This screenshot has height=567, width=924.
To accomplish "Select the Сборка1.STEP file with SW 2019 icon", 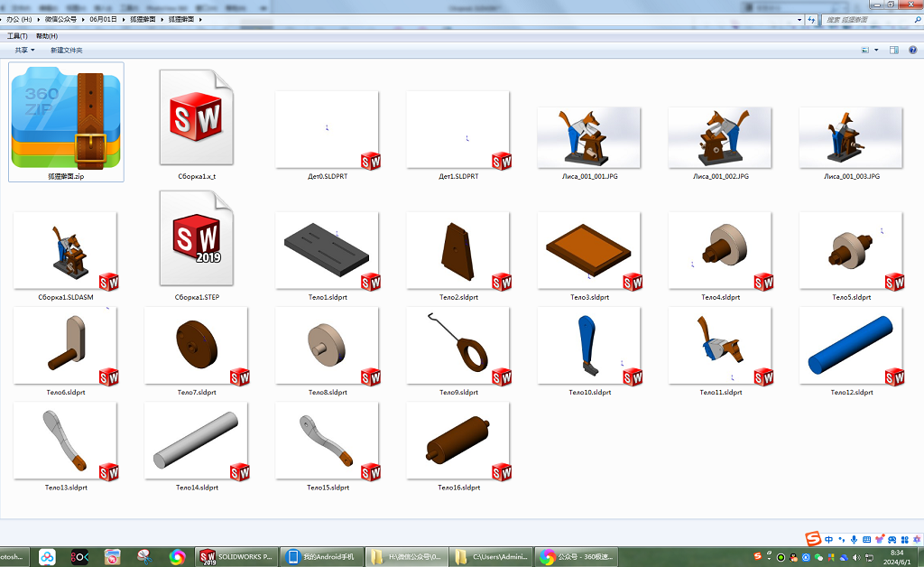I will tap(197, 238).
